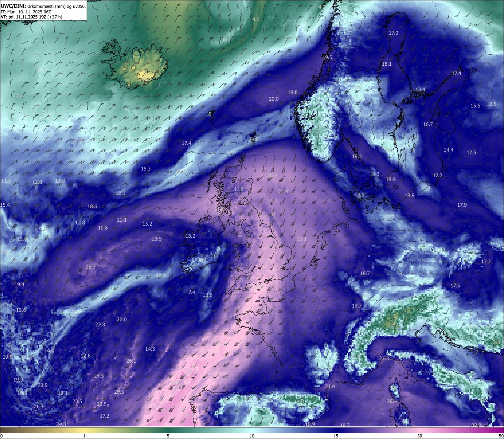This screenshot has height=439, width=504.
Task: Click the 23.3 value label
Action: (384, 358)
